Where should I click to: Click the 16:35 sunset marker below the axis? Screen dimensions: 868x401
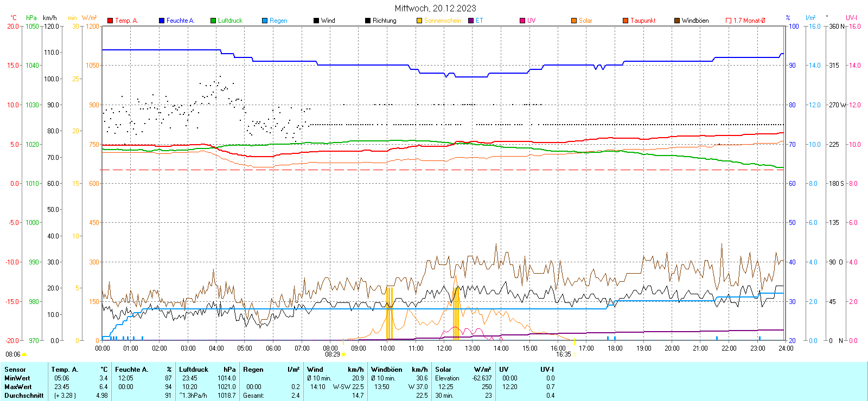[x=563, y=354]
